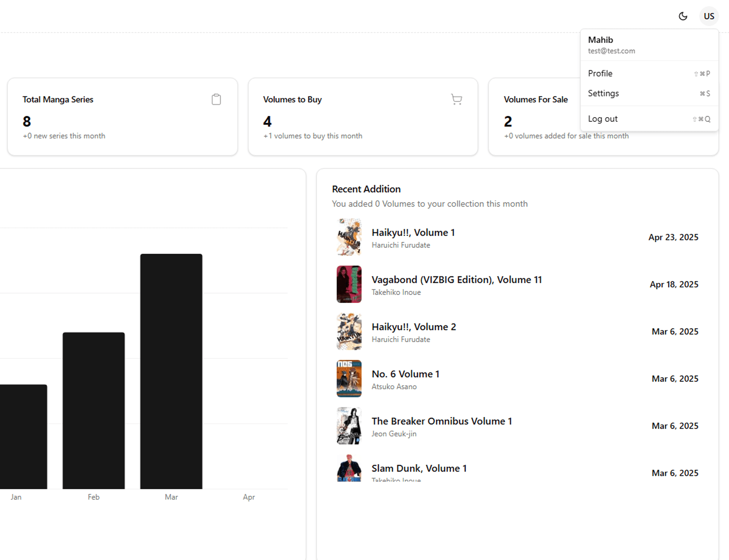The height and width of the screenshot is (560, 729).
Task: Click the Apr 23, 2025 date
Action: [x=673, y=237]
